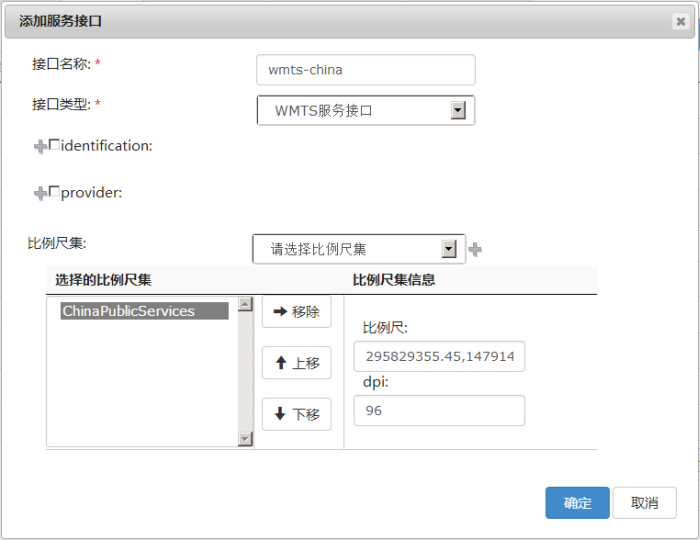Click the 比例尺 value input field
700x540 pixels.
pyautogui.click(x=439, y=357)
